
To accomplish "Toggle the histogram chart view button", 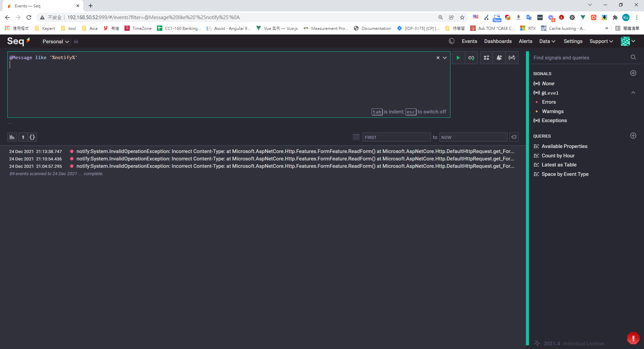I will coord(12,137).
